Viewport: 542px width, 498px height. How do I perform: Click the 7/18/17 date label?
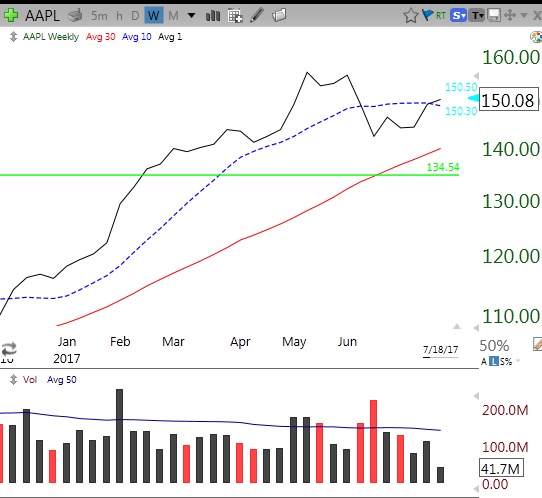tap(440, 350)
